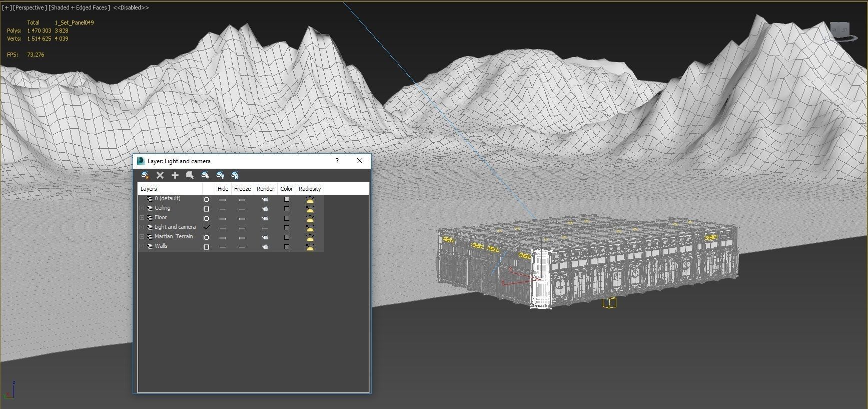Screen dimensions: 868x409
Task: Open the viewport [+] general menu
Action: point(7,8)
